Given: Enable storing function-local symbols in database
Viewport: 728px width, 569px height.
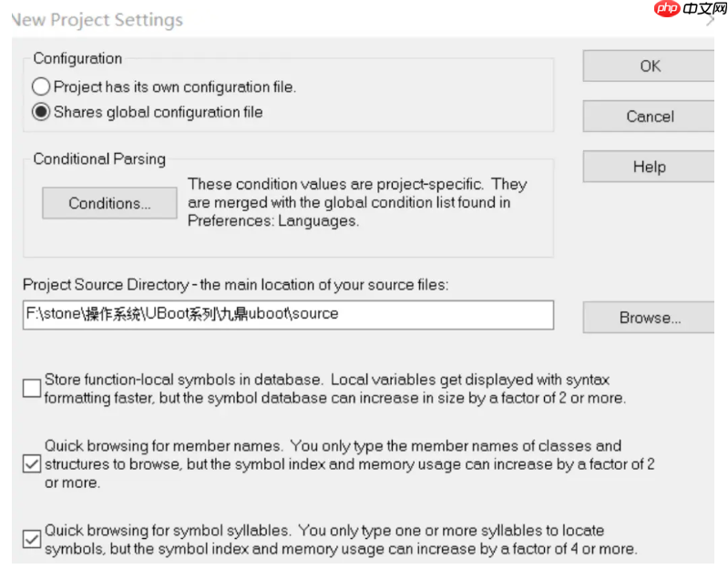Looking at the screenshot, I should pyautogui.click(x=32, y=389).
